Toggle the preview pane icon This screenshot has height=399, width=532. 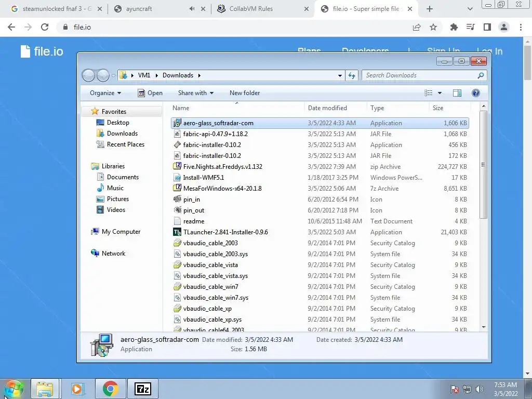pyautogui.click(x=457, y=93)
